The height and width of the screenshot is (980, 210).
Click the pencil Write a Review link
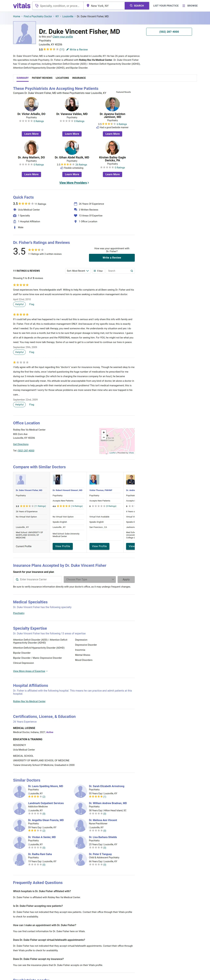click(77, 49)
